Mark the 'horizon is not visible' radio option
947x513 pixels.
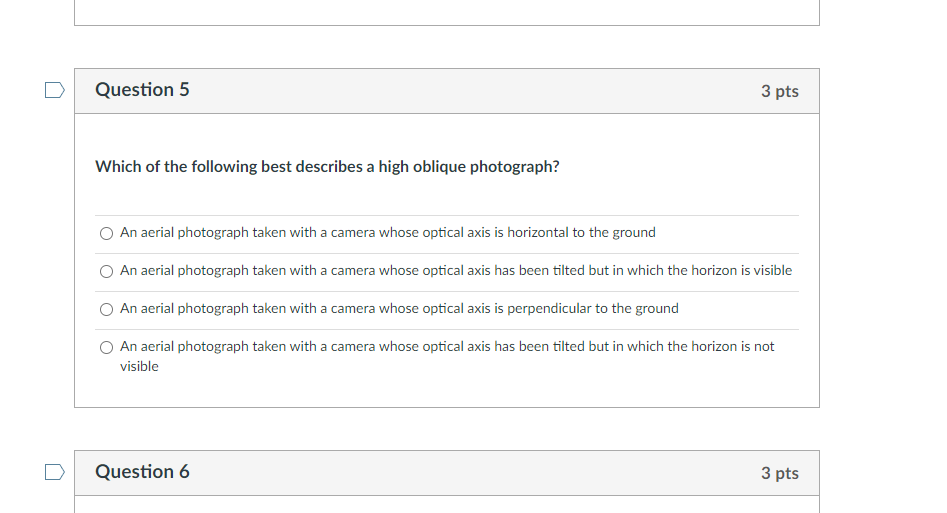[107, 347]
